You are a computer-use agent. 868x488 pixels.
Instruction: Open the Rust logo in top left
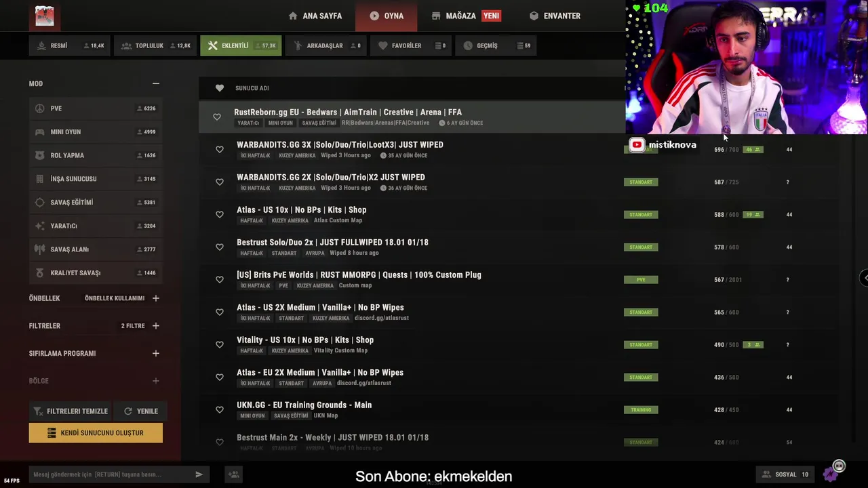click(x=45, y=16)
